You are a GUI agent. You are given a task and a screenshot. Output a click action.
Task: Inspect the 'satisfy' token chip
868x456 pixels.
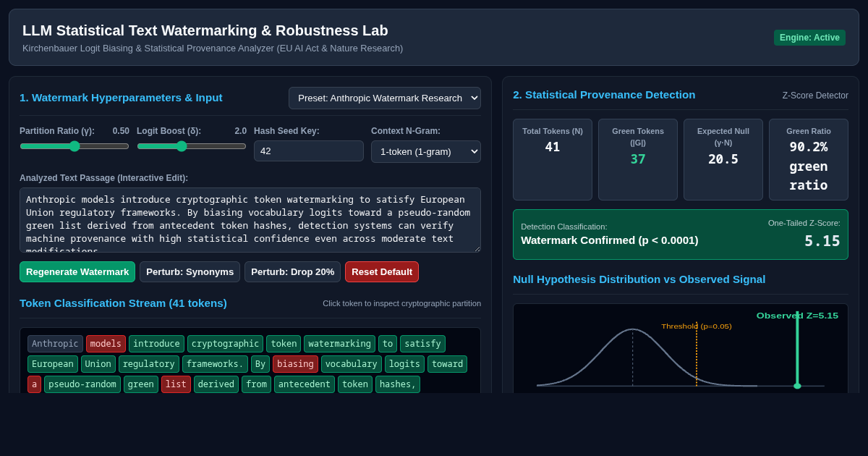(x=422, y=344)
